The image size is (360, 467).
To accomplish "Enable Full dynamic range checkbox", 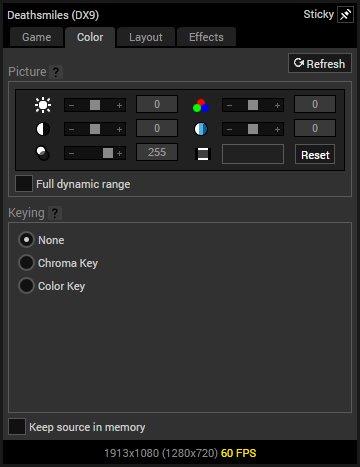I will coord(24,184).
